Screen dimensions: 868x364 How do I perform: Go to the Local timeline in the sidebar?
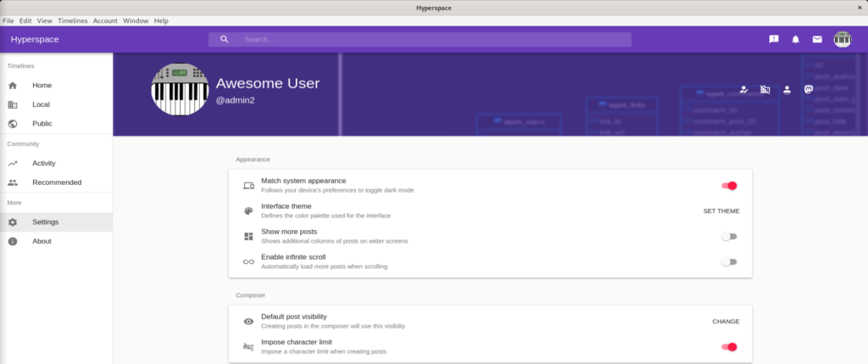click(41, 104)
